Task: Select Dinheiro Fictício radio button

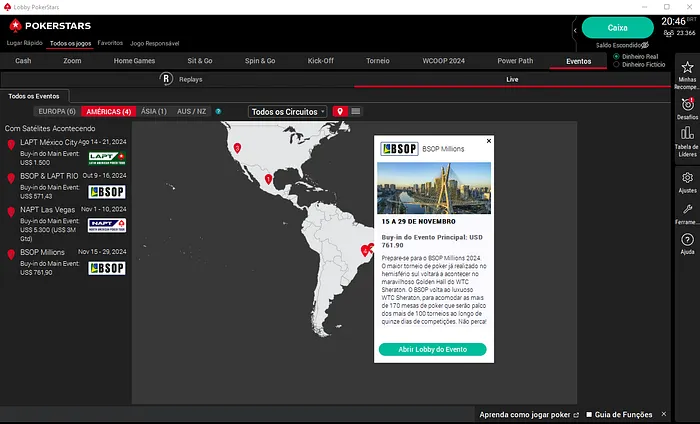Action: tap(616, 65)
